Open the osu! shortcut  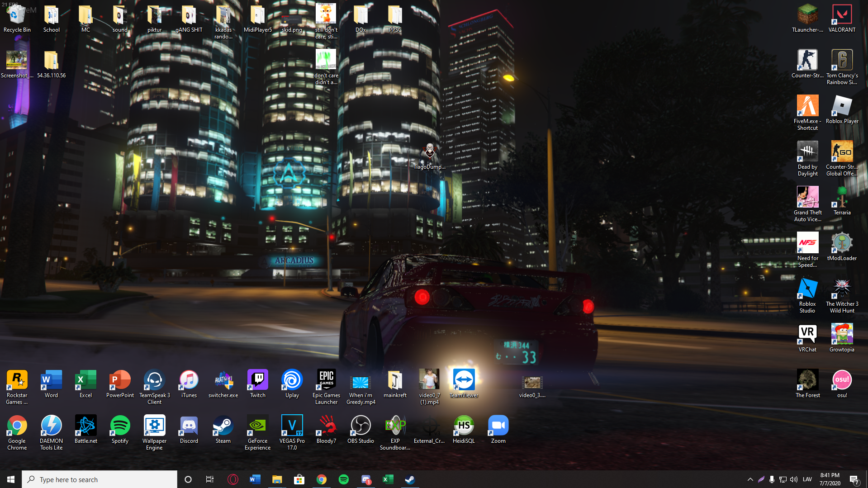pyautogui.click(x=842, y=384)
